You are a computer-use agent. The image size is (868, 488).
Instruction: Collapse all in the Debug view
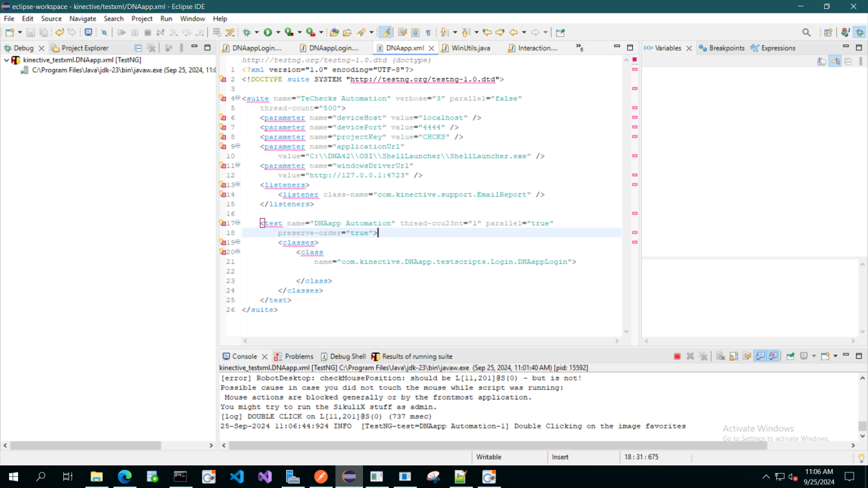coord(138,48)
